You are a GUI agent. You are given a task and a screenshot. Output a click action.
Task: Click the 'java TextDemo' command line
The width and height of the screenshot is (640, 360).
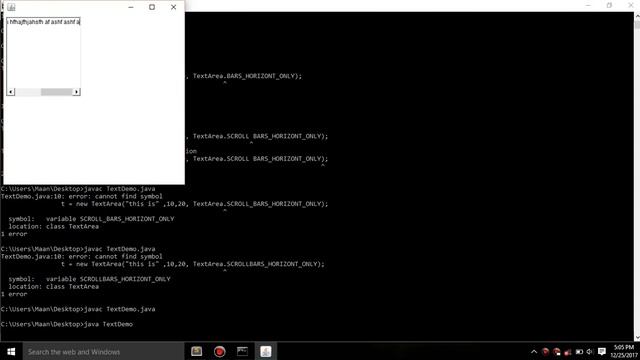67,324
